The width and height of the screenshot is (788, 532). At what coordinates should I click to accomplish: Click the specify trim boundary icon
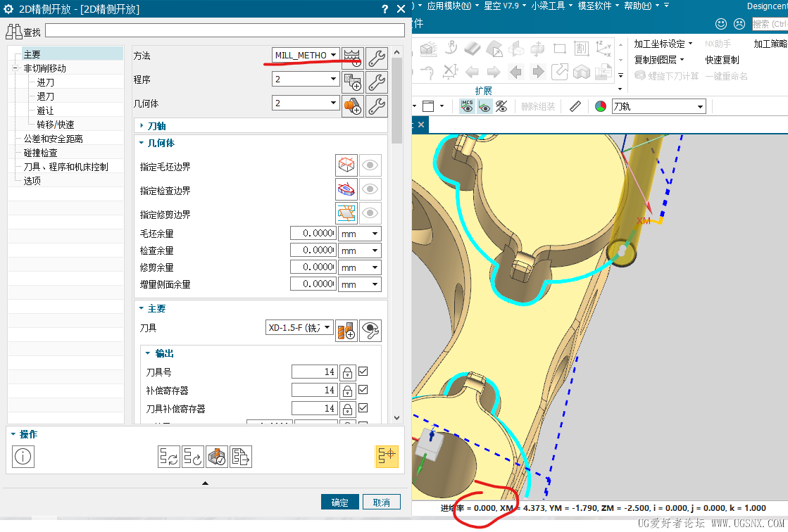click(x=346, y=213)
